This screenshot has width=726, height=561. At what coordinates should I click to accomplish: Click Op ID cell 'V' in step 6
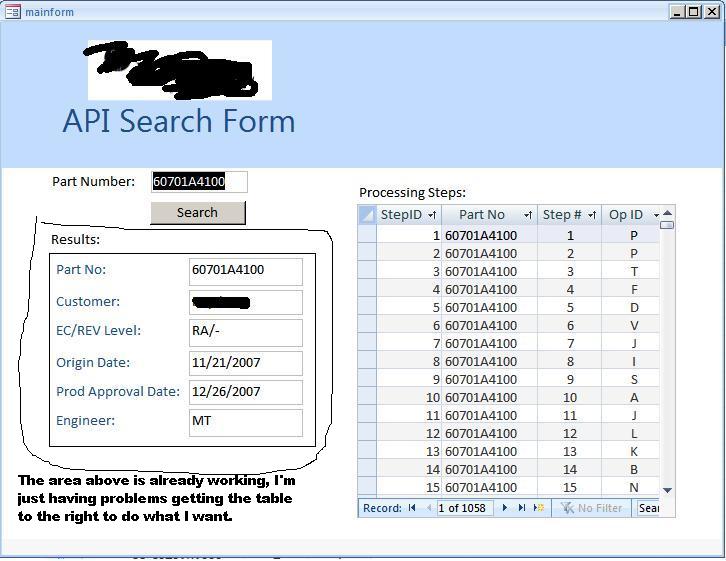(630, 325)
